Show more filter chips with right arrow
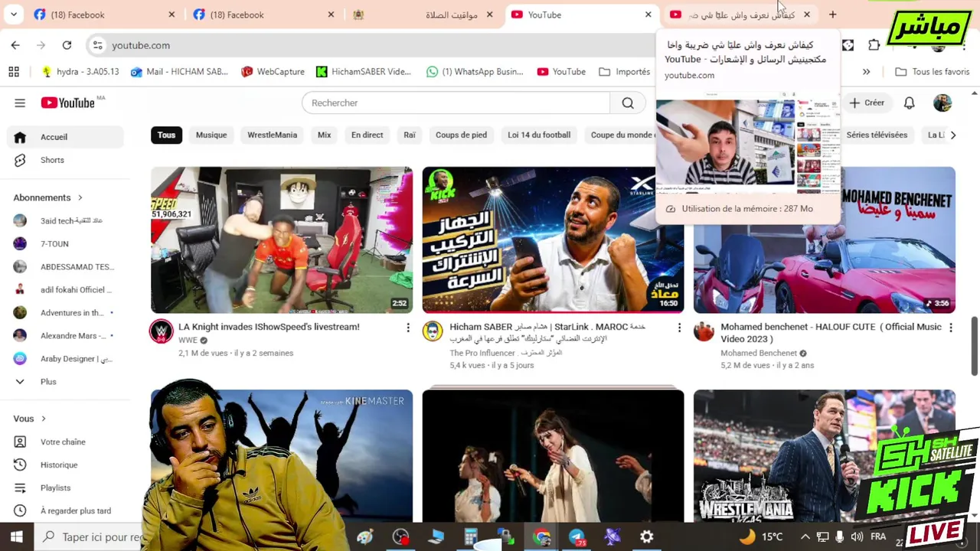The image size is (980, 551). (x=952, y=135)
